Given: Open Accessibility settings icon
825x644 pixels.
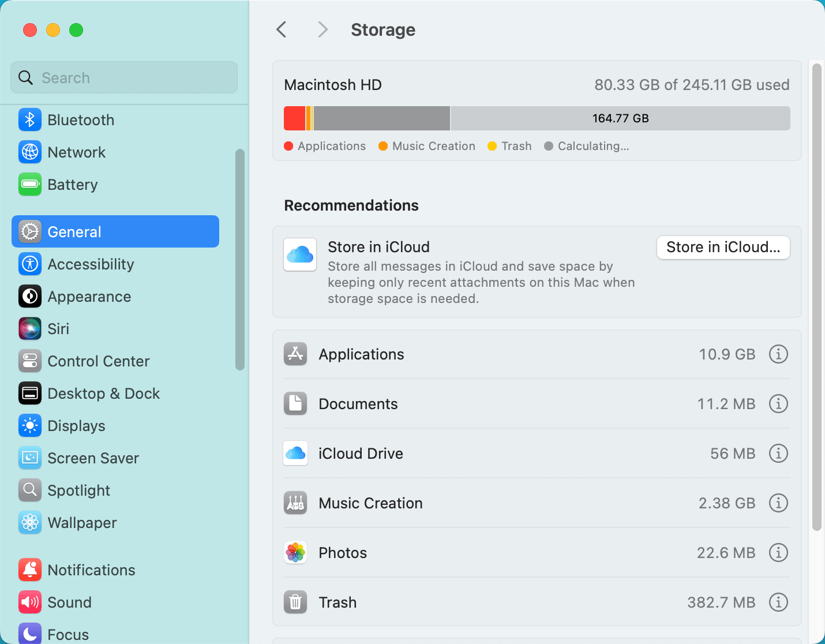Looking at the screenshot, I should point(29,264).
